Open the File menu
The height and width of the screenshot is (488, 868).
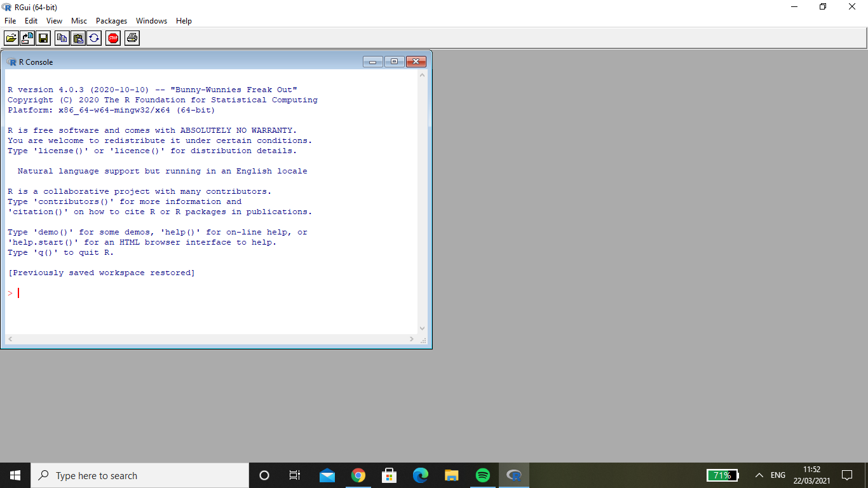pos(10,21)
